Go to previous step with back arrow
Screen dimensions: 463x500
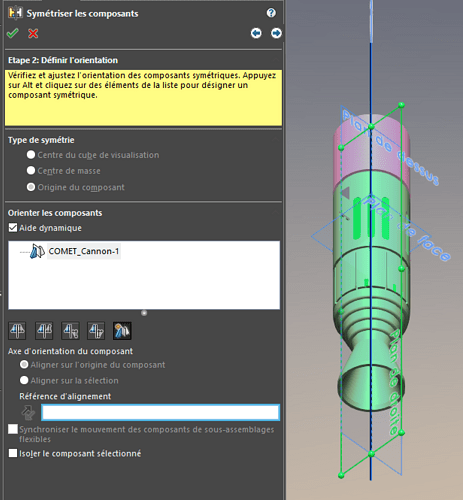coord(256,33)
